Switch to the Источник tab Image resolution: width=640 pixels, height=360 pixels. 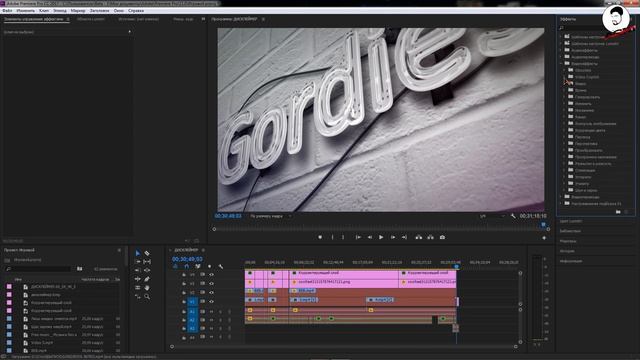click(x=138, y=19)
